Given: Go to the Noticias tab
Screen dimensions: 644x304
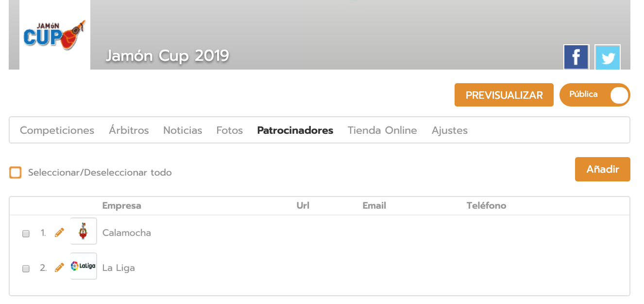Looking at the screenshot, I should point(183,130).
